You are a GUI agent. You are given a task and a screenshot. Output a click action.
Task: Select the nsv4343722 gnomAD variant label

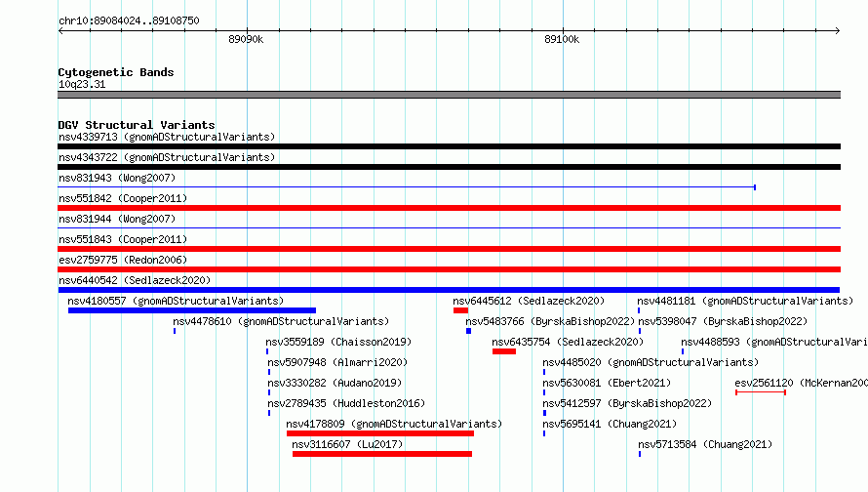tap(167, 157)
